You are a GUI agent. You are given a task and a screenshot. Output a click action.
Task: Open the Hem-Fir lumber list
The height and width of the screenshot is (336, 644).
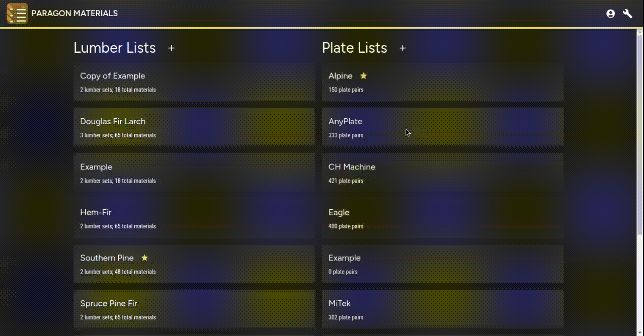(x=194, y=218)
